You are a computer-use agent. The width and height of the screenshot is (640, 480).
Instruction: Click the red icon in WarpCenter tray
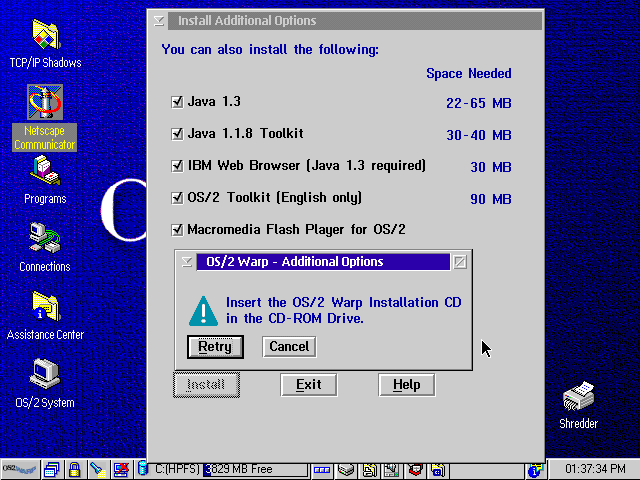pyautogui.click(x=415, y=470)
